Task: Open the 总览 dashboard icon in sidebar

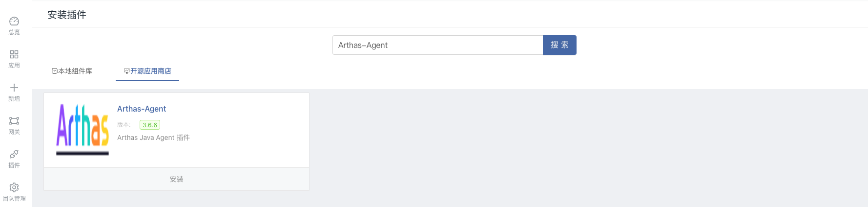Action: click(14, 21)
